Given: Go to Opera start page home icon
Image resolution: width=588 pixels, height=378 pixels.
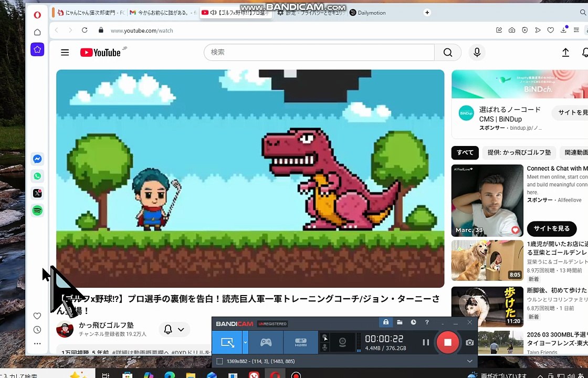Looking at the screenshot, I should coord(37,32).
